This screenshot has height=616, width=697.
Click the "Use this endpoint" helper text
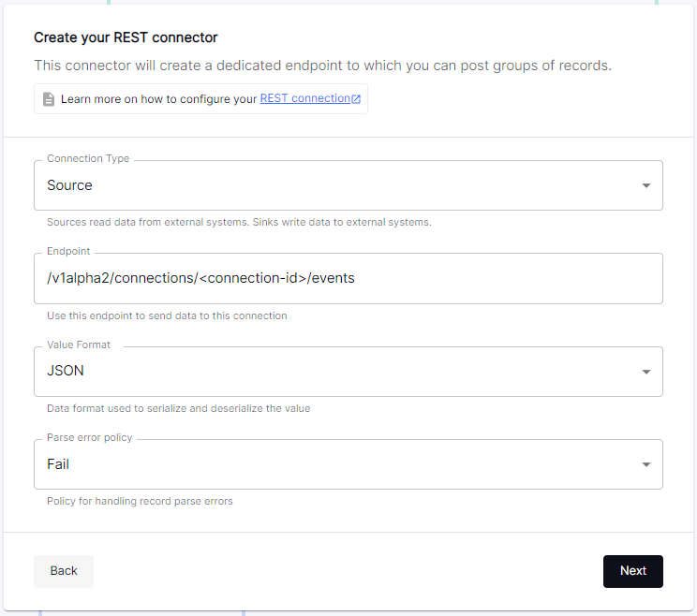167,315
